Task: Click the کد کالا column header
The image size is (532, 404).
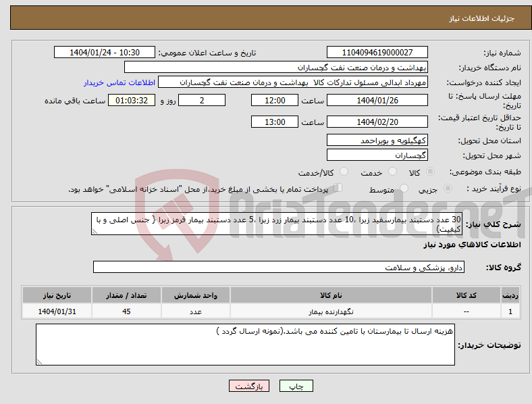Action: [x=467, y=295]
